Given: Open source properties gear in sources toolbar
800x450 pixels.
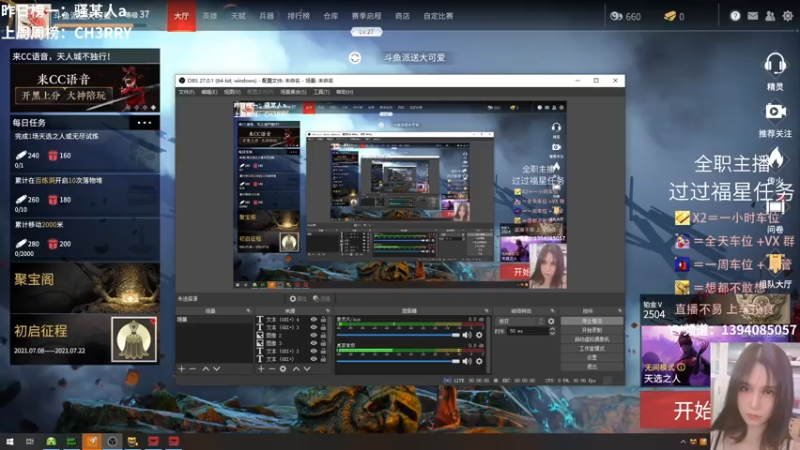Looking at the screenshot, I should [x=283, y=368].
